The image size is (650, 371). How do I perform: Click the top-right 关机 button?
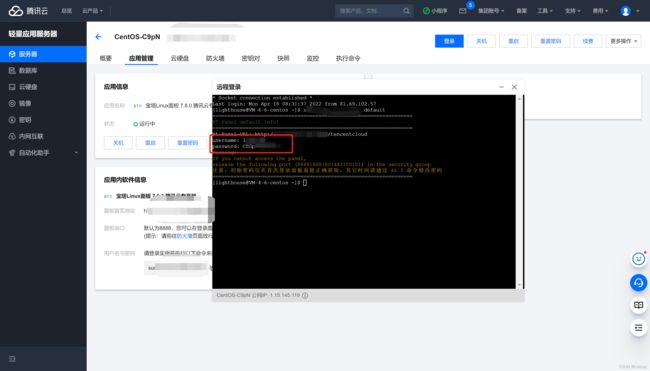pos(481,41)
